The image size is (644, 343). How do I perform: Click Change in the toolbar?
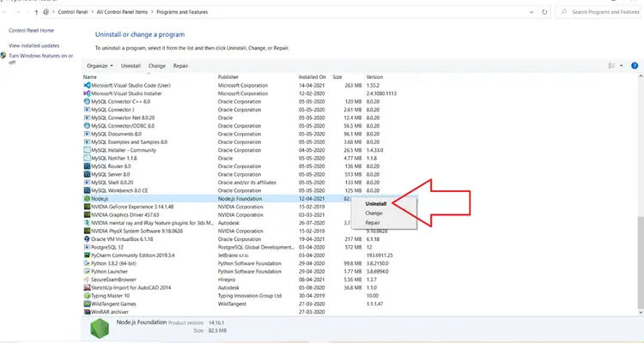157,66
